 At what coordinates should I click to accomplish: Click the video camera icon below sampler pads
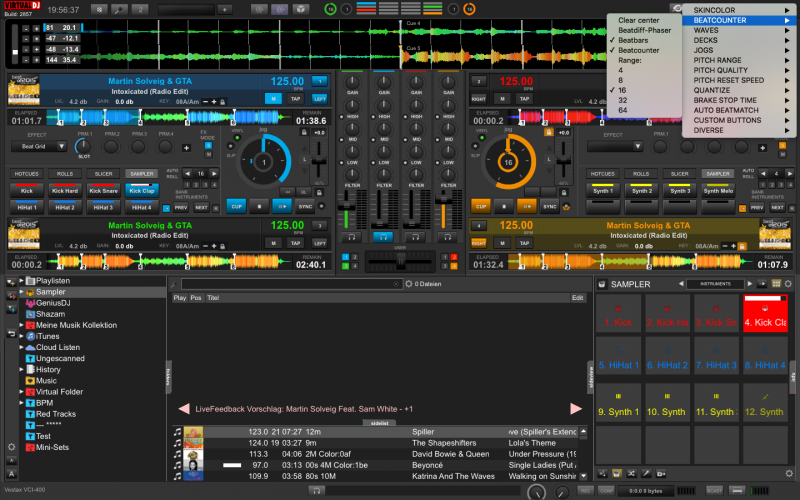[x=661, y=473]
